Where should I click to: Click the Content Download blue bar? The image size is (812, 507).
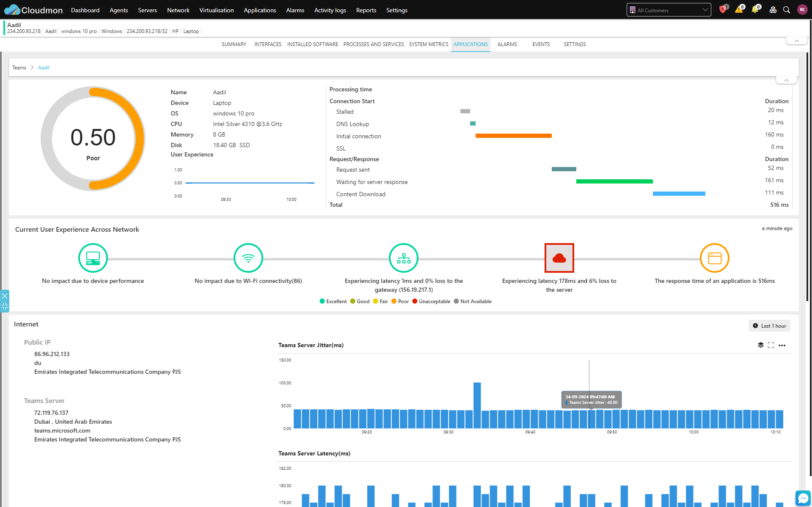click(679, 194)
